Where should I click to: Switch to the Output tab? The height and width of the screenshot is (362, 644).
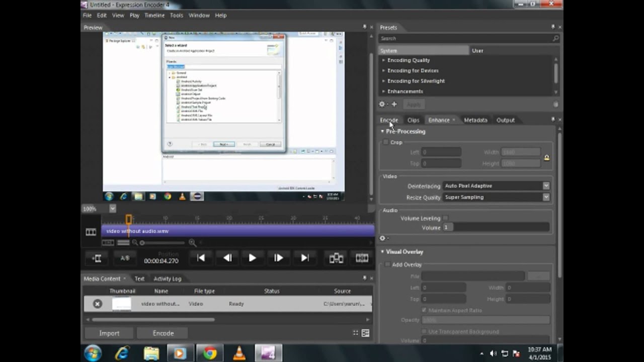click(506, 120)
